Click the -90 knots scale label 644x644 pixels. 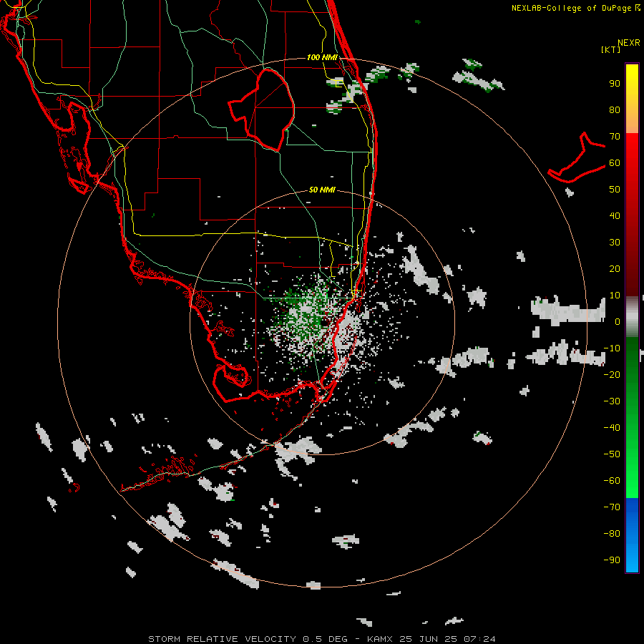[612, 560]
